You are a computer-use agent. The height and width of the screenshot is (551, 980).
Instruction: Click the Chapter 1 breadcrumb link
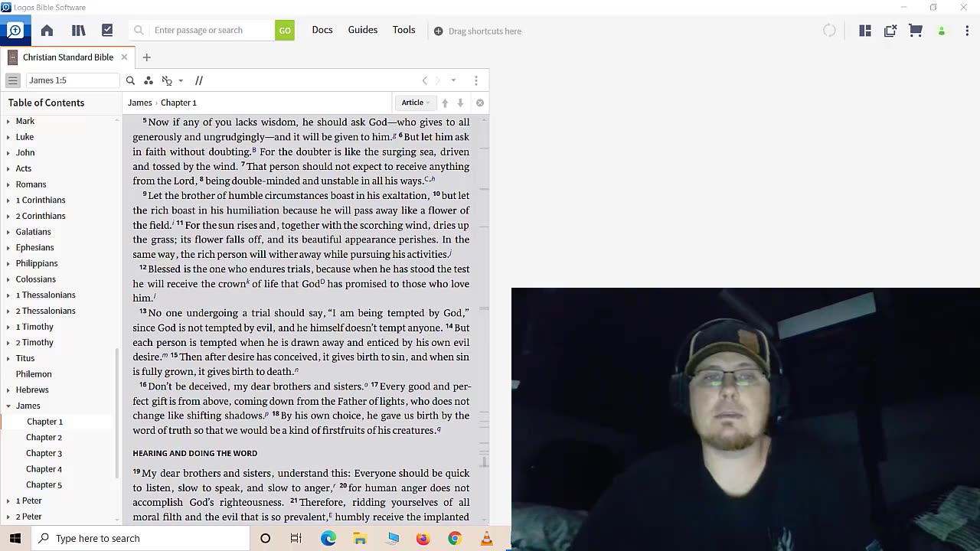(178, 103)
